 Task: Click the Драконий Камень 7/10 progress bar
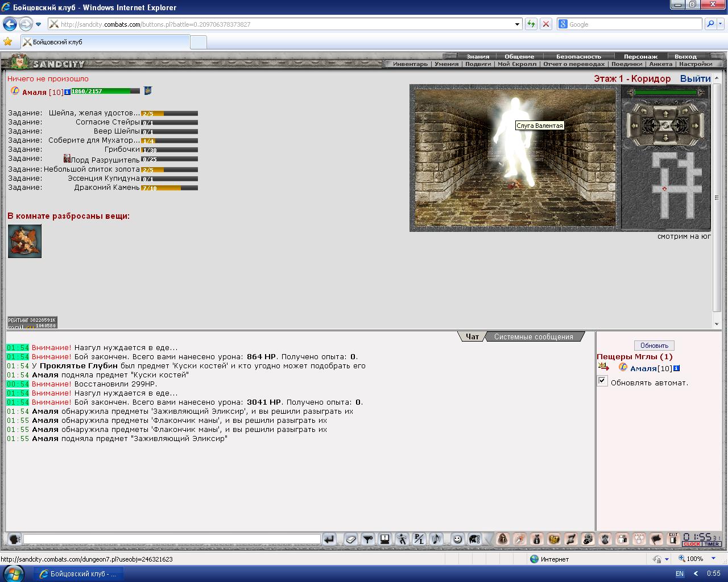[x=169, y=188]
